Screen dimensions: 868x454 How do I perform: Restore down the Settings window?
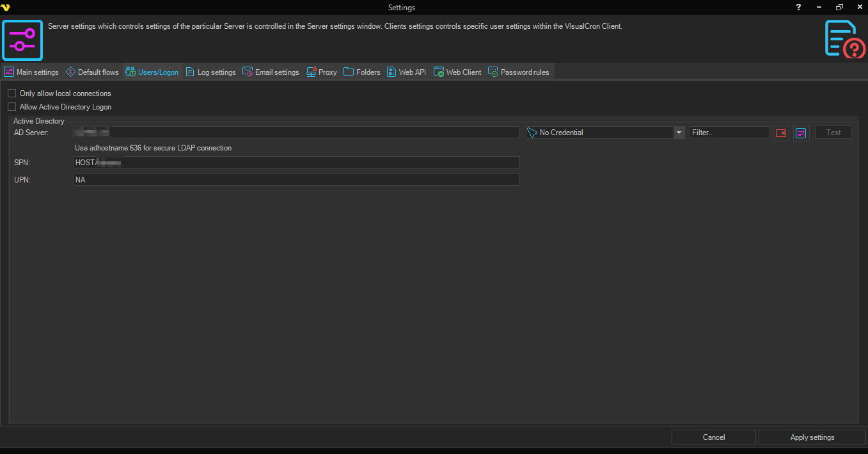click(x=839, y=7)
